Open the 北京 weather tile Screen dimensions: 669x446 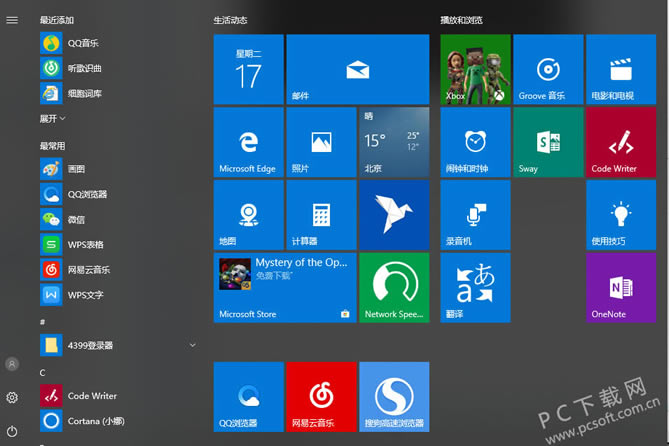(394, 143)
